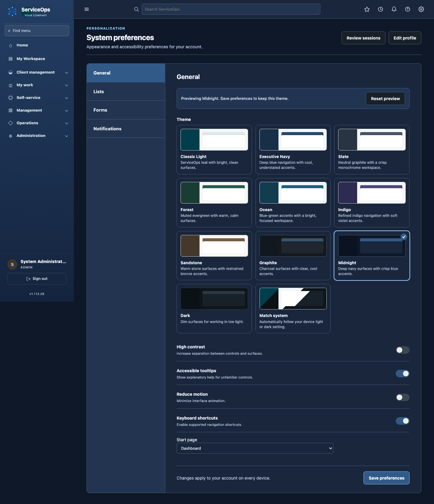This screenshot has height=504, width=434.
Task: Click the Operations diamond icon
Action: [x=11, y=123]
